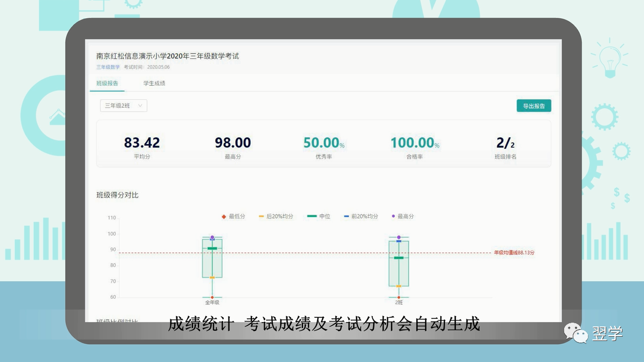
Task: Switch to the 班级报告 tab
Action: (x=107, y=83)
